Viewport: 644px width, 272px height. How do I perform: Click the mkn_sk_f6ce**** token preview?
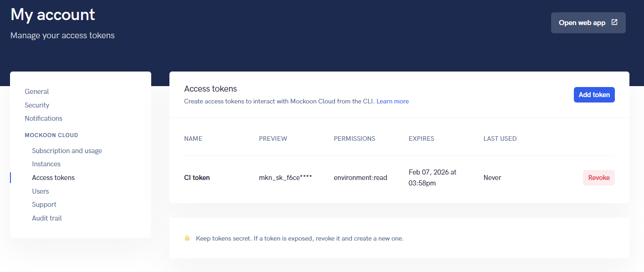285,178
